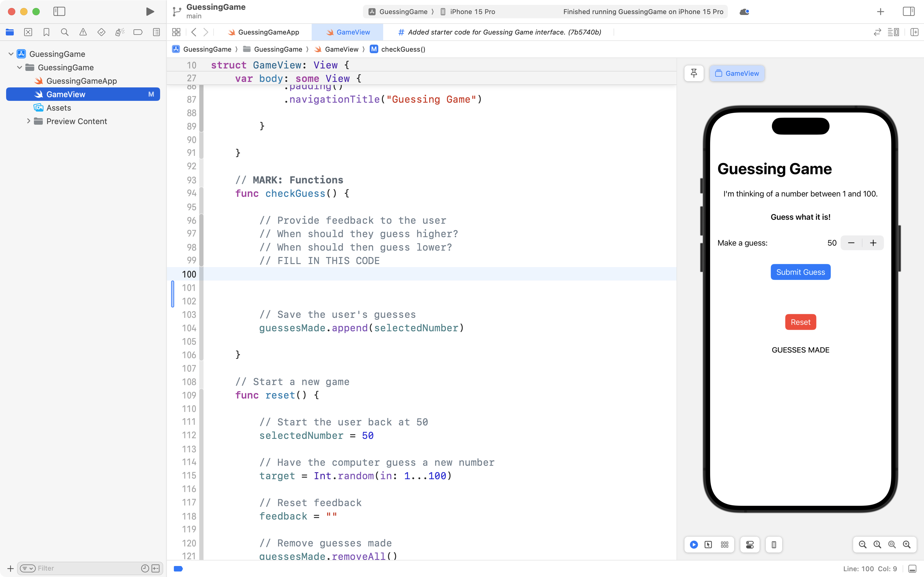Viewport: 924px width, 577px height.
Task: Toggle the left navigator sidebar
Action: 59,11
